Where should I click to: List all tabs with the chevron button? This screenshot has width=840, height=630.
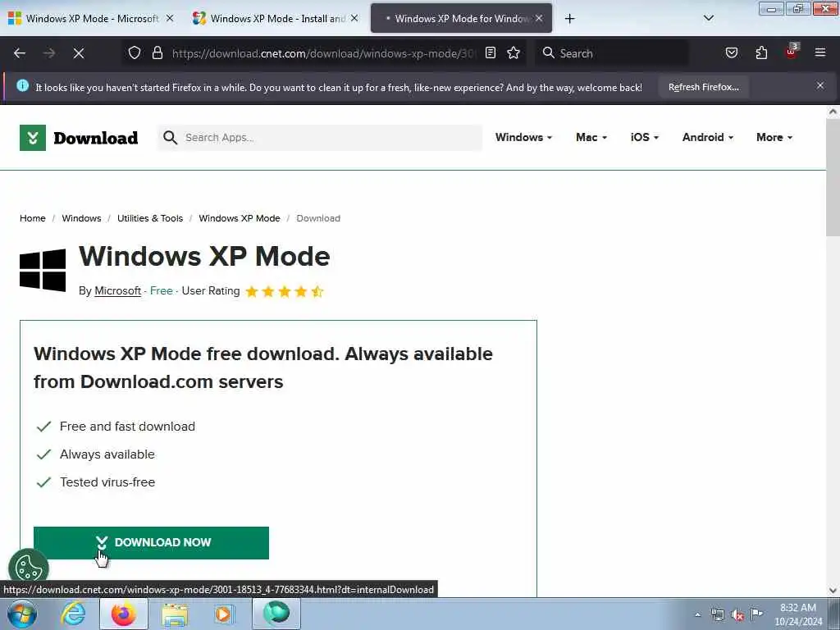click(x=708, y=18)
